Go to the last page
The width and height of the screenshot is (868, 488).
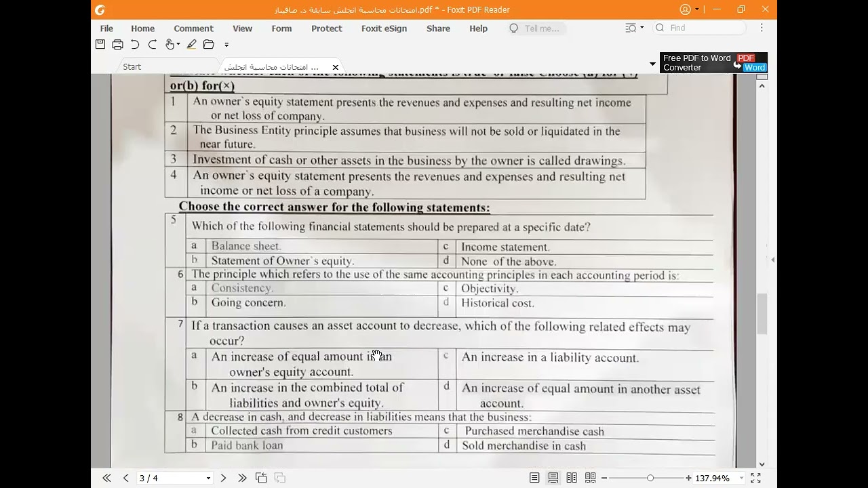242,478
